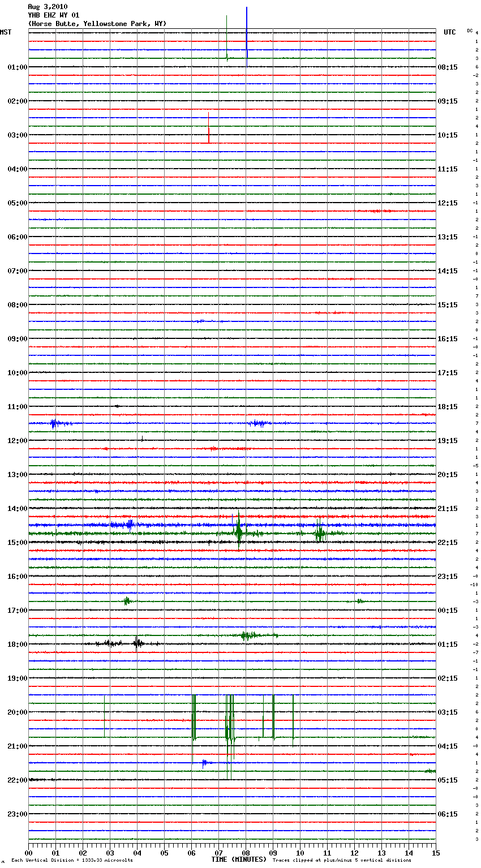Click the '05:15' UTC time label
481x868 pixels.
click(448, 780)
